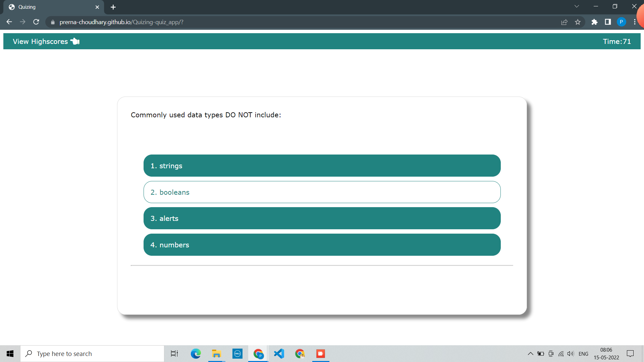Open the Windows notification center
The height and width of the screenshot is (362, 644).
click(630, 354)
